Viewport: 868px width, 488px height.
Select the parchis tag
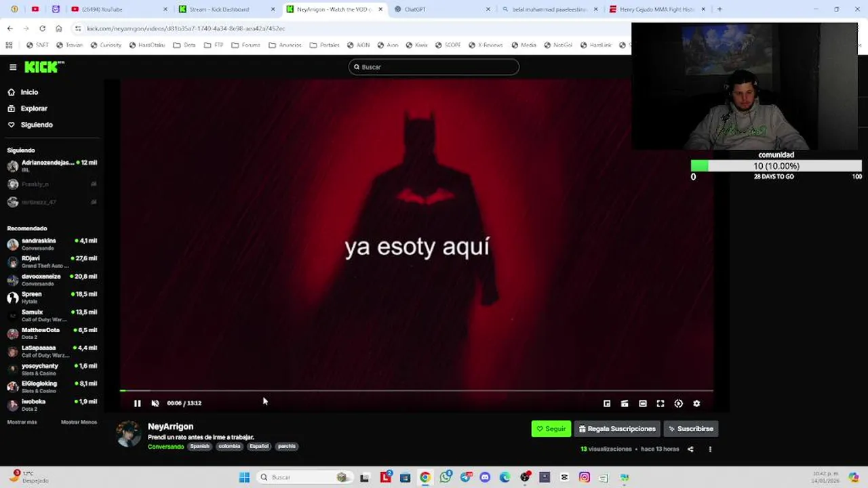(x=287, y=446)
